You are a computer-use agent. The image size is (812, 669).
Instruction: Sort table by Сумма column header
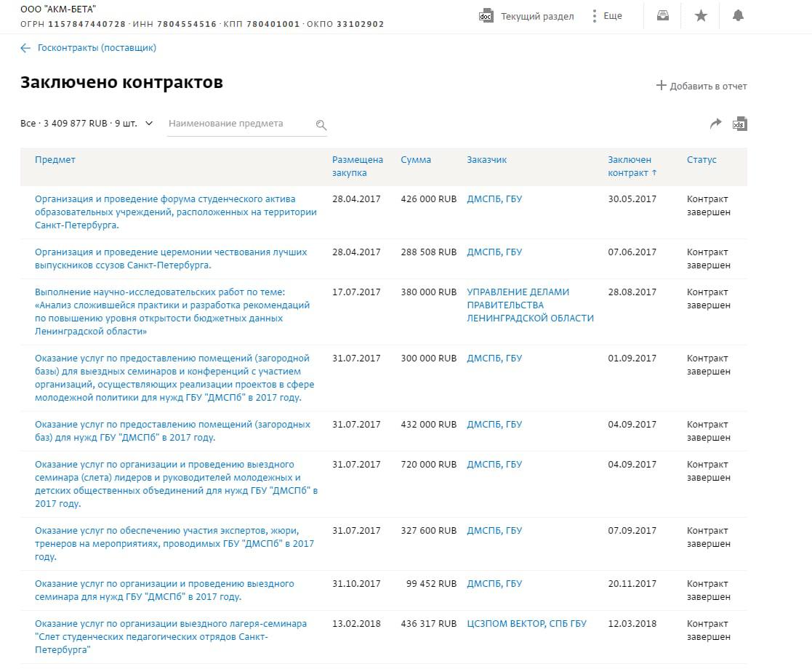[415, 160]
